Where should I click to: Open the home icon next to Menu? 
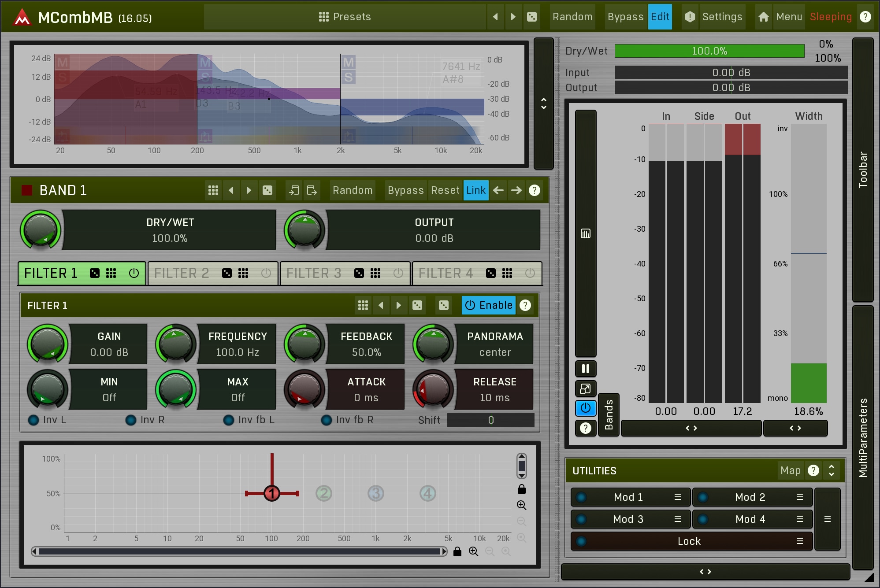764,17
